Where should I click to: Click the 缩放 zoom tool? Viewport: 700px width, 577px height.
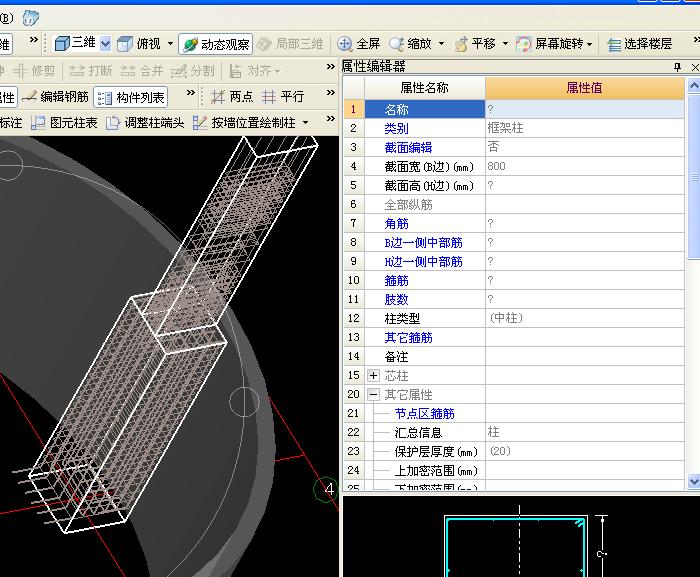click(411, 44)
